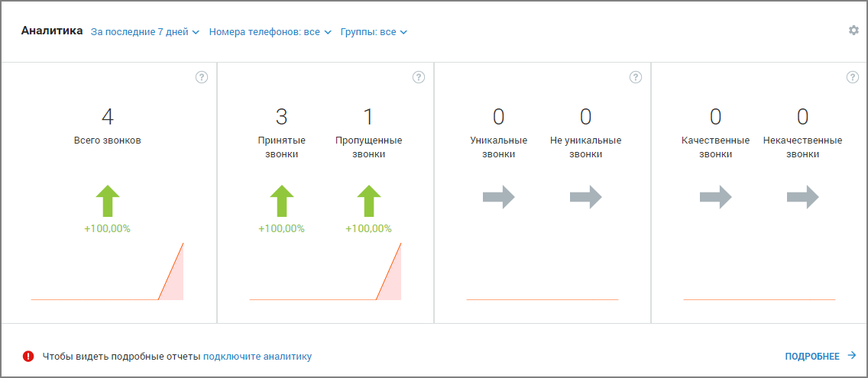The width and height of the screenshot is (868, 378).
Task: Click gray arrow under Уникальные звонки
Action: [x=499, y=197]
